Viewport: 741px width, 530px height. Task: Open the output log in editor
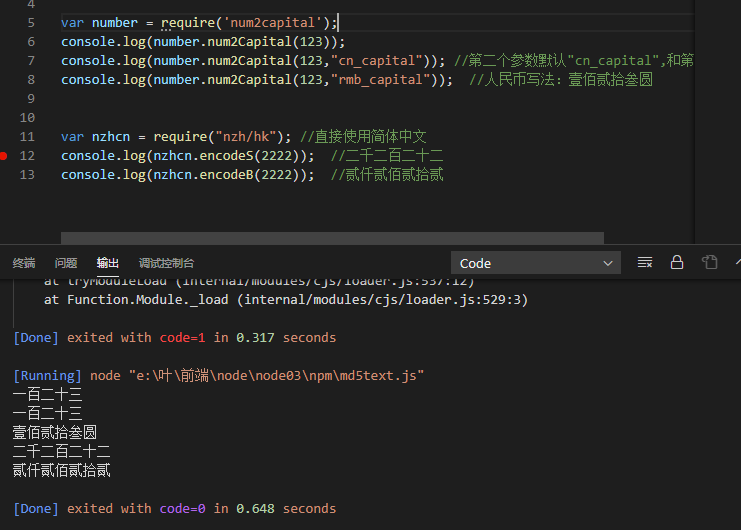(x=709, y=262)
